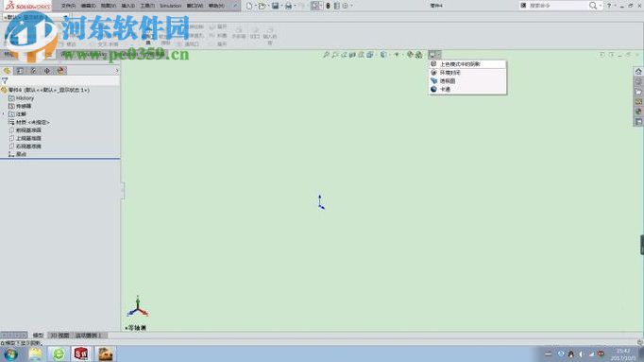Click the Zoom to Area icon

(x=334, y=55)
